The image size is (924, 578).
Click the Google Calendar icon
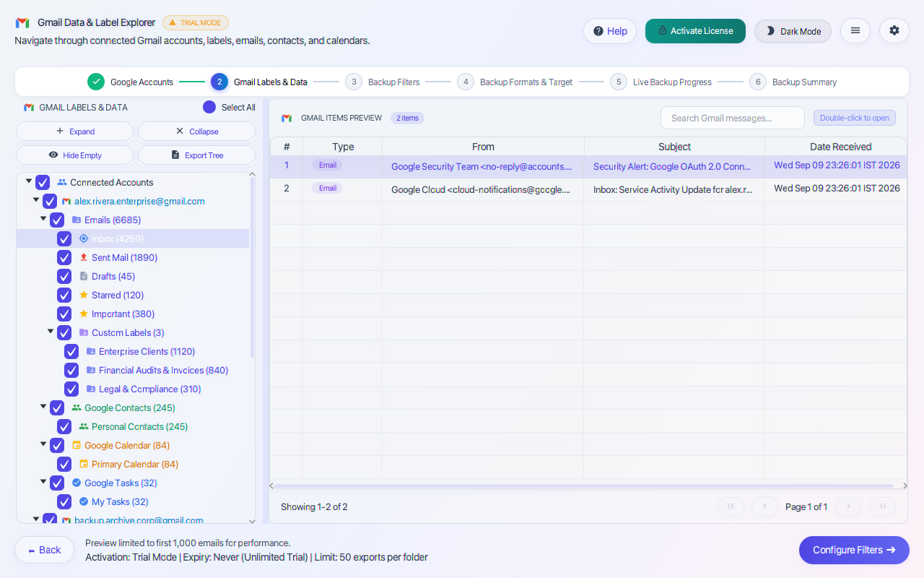point(76,445)
